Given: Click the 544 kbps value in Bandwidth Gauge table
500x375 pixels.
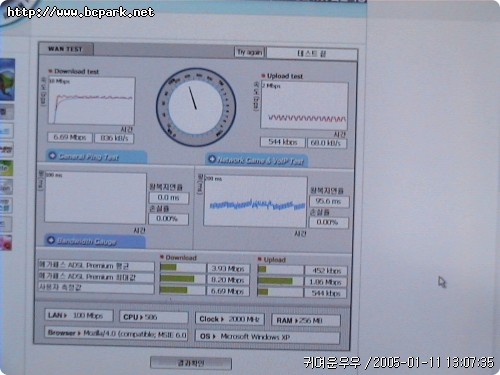Looking at the screenshot, I should coord(326,293).
